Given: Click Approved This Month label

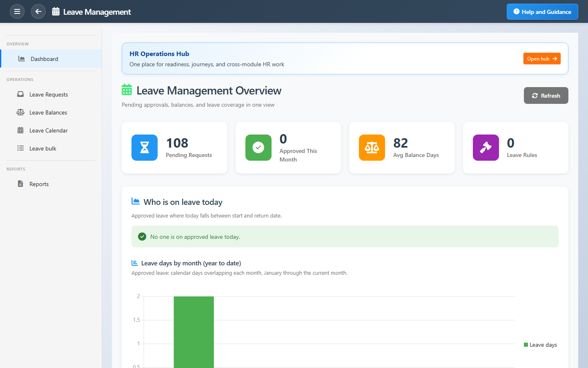Looking at the screenshot, I should click(x=298, y=155).
